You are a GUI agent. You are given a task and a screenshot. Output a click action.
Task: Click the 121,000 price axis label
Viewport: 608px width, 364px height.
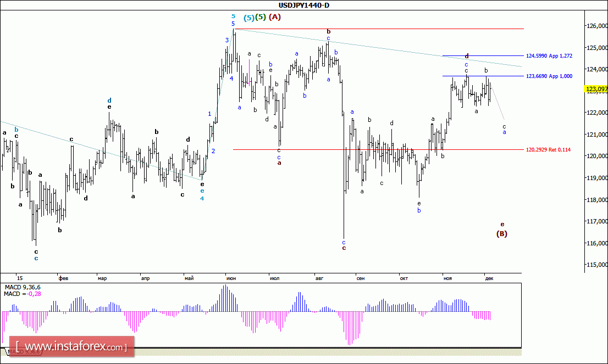click(597, 135)
